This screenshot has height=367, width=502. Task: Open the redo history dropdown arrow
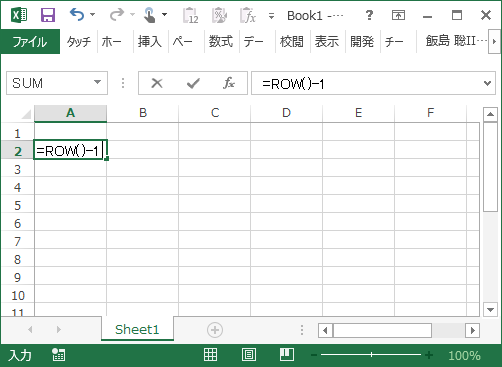point(132,15)
